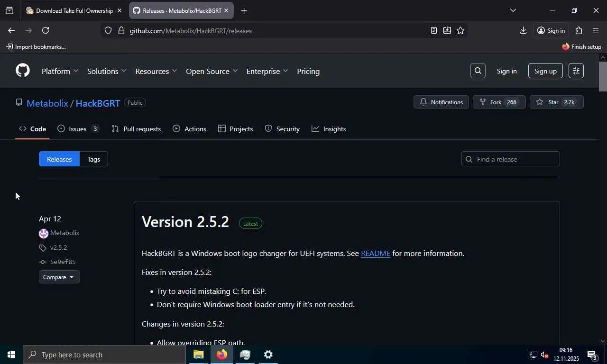Click the v2.5.2 tag link

click(x=58, y=247)
